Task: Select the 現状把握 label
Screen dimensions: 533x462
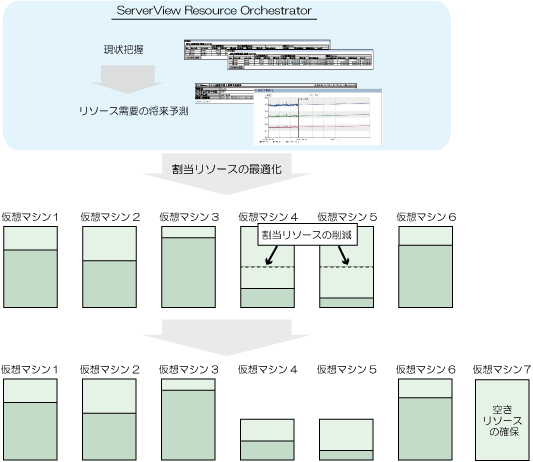Action: coord(123,50)
